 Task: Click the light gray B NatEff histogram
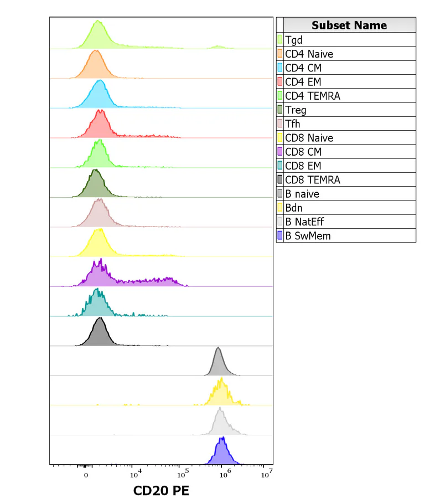click(221, 424)
